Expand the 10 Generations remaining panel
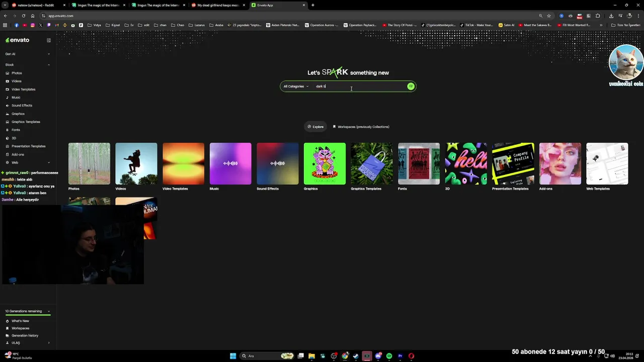 [x=28, y=311]
